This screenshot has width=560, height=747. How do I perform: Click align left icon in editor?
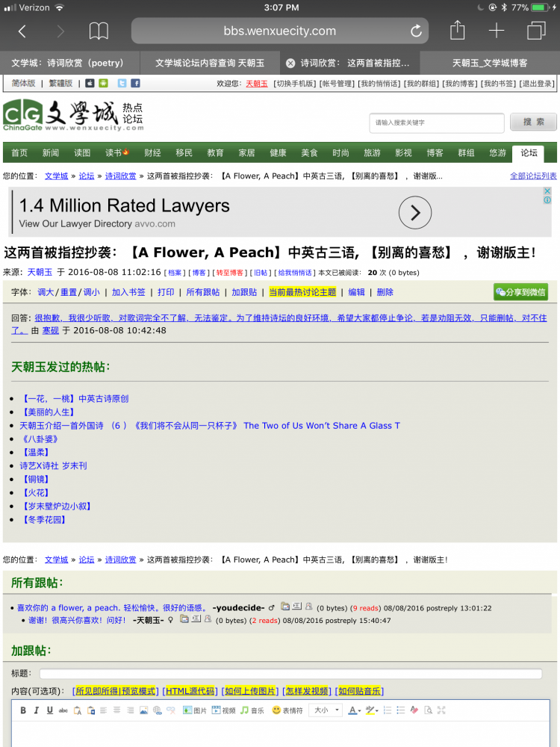tap(103, 710)
